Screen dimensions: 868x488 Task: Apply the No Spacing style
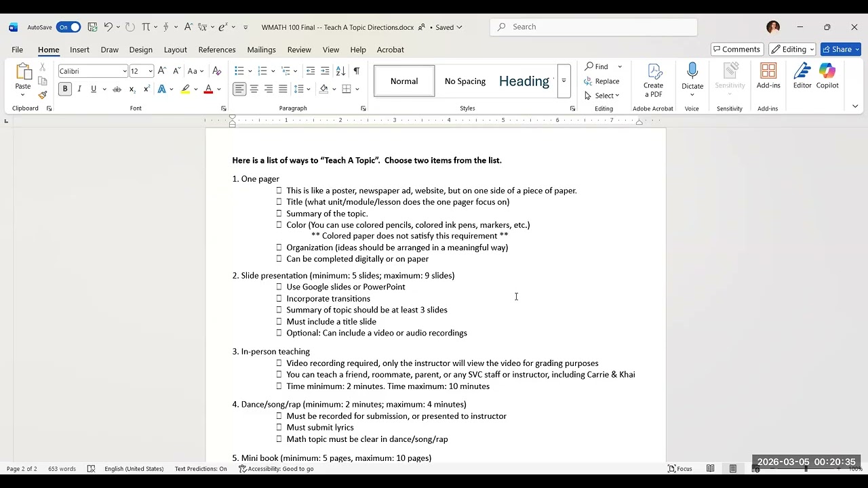(x=465, y=81)
